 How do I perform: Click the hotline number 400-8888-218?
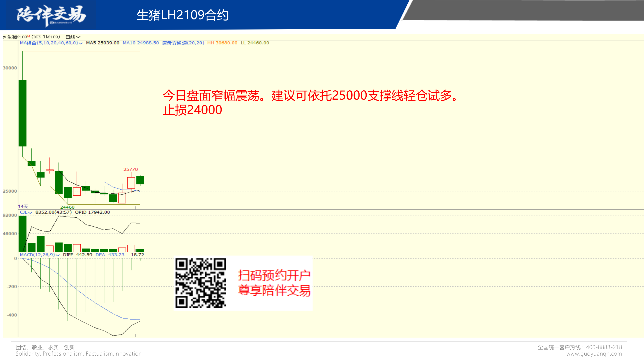604,347
